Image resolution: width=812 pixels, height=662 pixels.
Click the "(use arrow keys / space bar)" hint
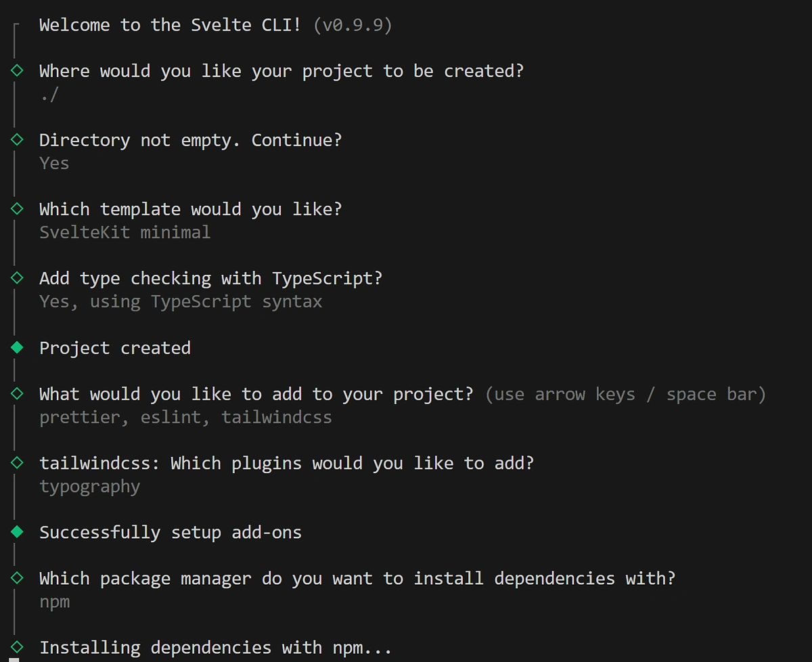(x=625, y=394)
